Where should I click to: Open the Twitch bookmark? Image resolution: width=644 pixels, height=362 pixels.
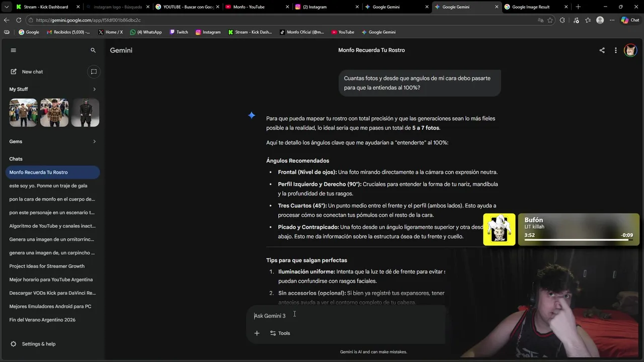tap(179, 32)
